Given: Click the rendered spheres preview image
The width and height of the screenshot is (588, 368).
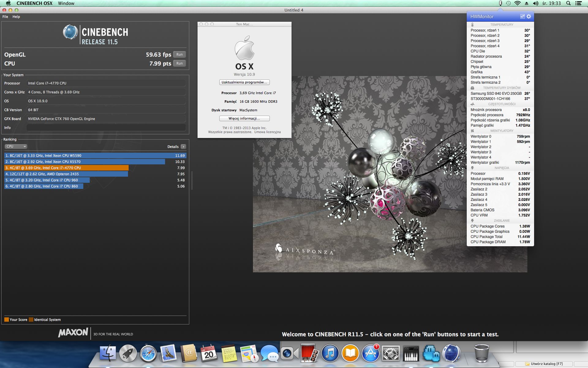Looking at the screenshot, I should tap(390, 174).
